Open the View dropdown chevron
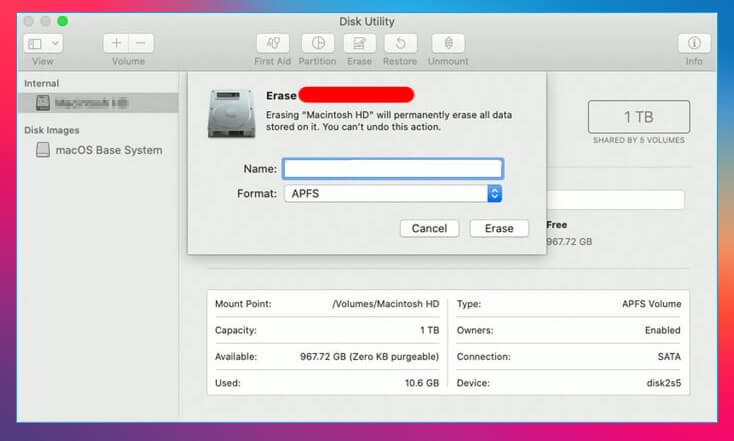 [55, 44]
